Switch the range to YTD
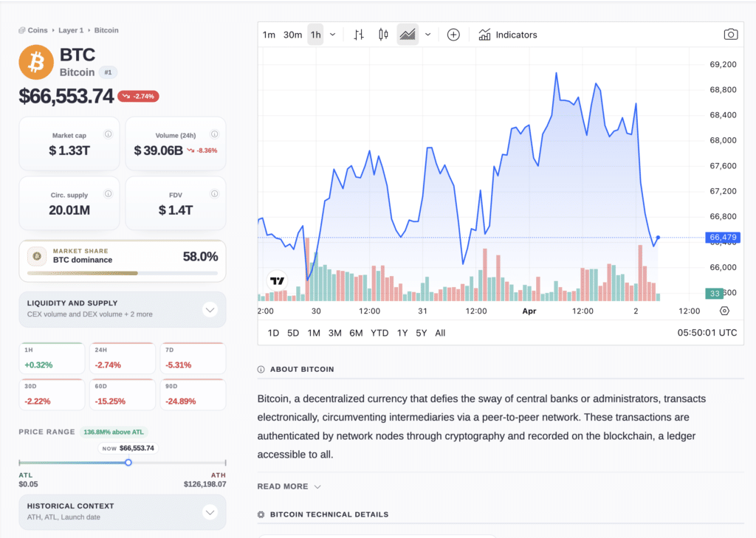Image resolution: width=756 pixels, height=538 pixels. pyautogui.click(x=379, y=333)
